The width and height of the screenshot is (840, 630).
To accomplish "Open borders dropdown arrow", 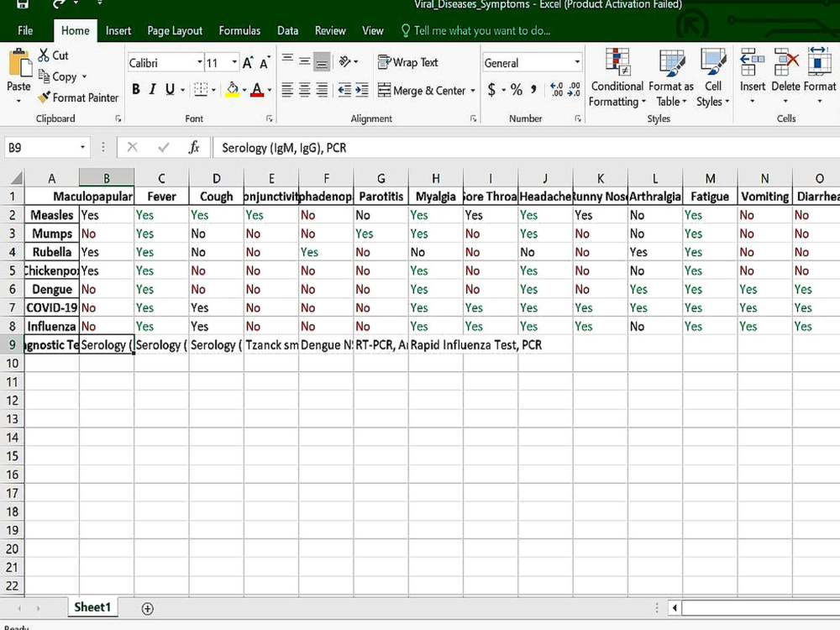I will pos(213,90).
